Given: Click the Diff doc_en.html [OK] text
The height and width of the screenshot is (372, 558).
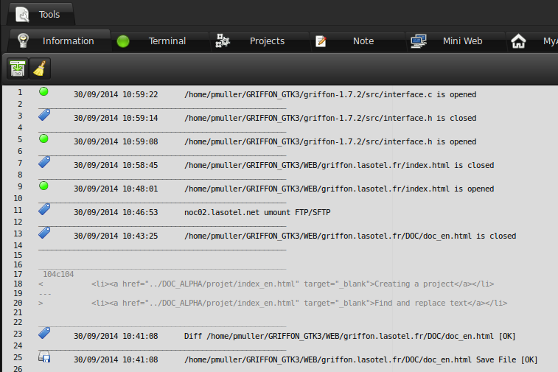Looking at the screenshot, I should point(350,336).
